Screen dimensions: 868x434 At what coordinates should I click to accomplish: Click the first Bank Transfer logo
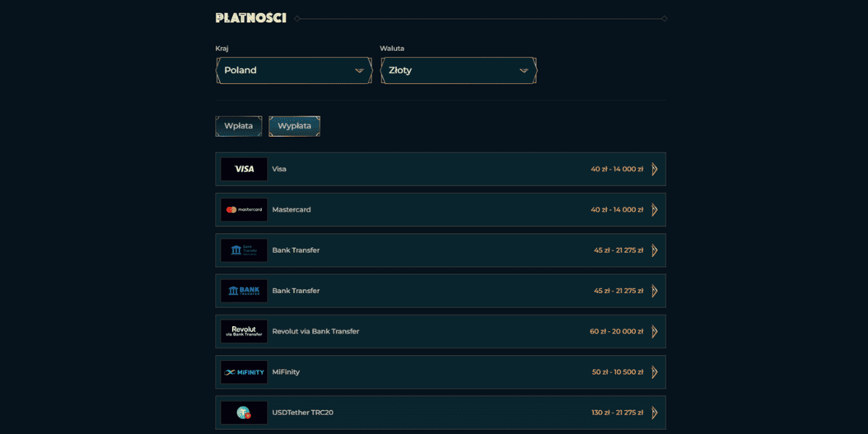point(244,250)
